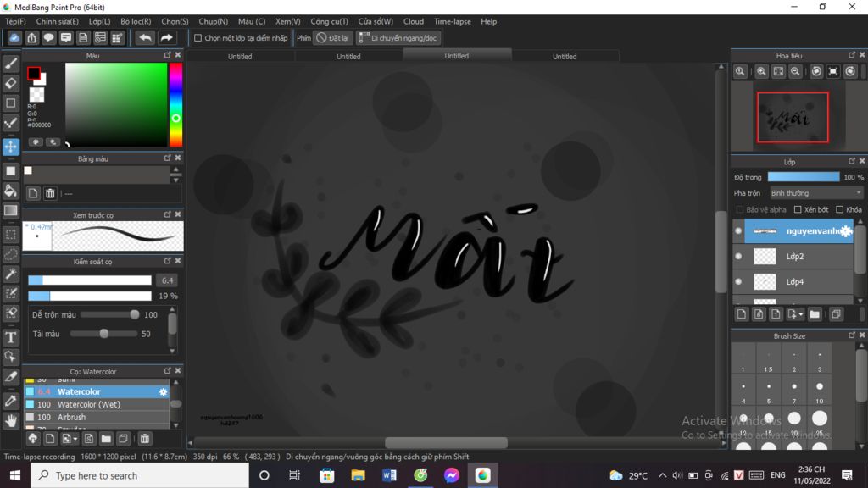Undock the Brush Size panel
Image resolution: width=868 pixels, height=488 pixels.
coord(851,335)
